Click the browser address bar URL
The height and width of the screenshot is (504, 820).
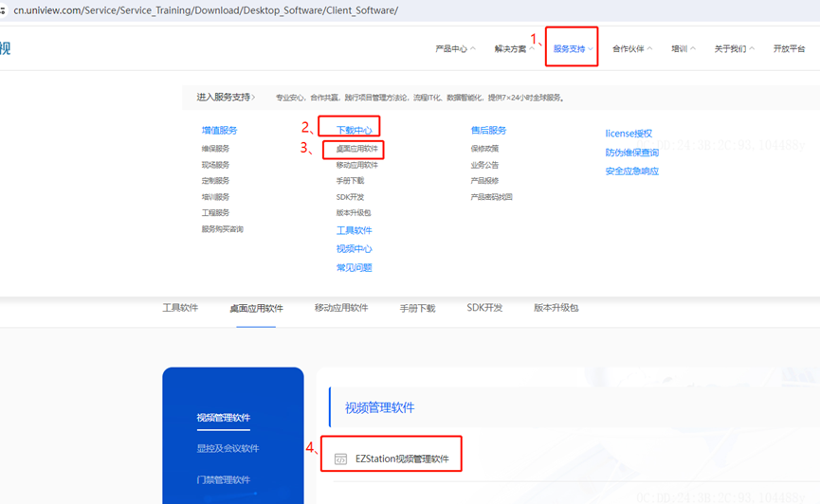pos(206,10)
